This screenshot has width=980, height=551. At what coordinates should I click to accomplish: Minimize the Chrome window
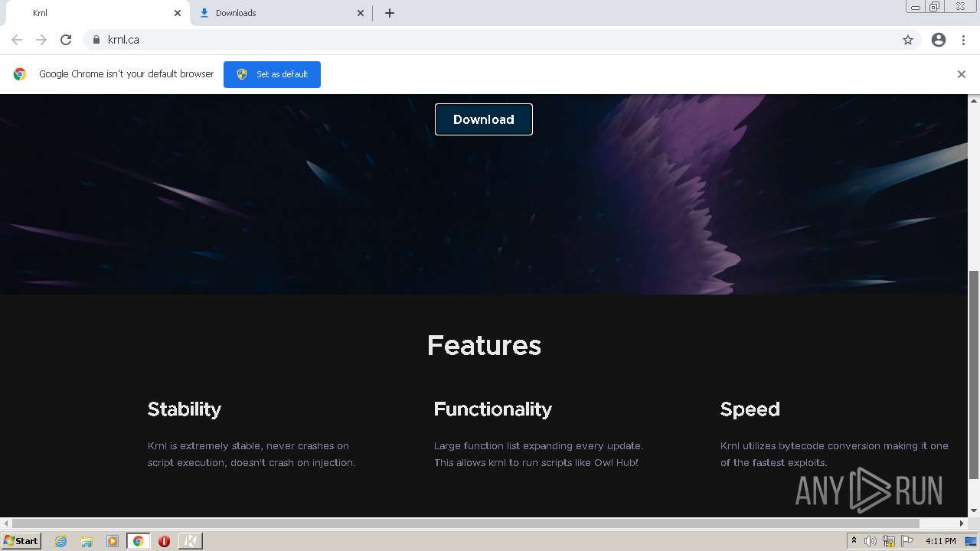(916, 6)
